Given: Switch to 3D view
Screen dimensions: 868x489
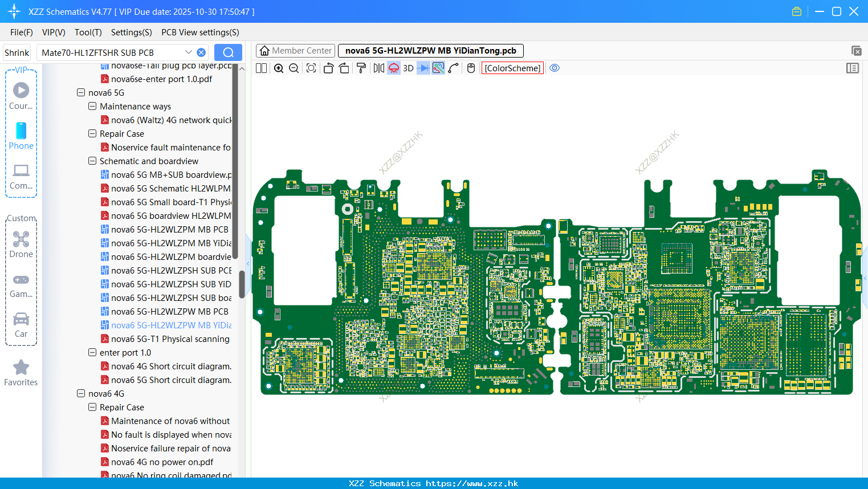Looking at the screenshot, I should click(x=408, y=68).
